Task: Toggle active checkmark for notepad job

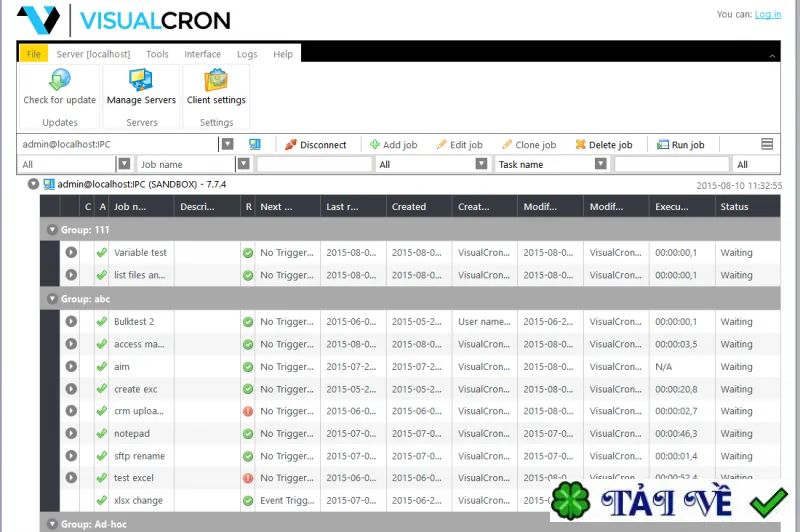Action: (102, 434)
